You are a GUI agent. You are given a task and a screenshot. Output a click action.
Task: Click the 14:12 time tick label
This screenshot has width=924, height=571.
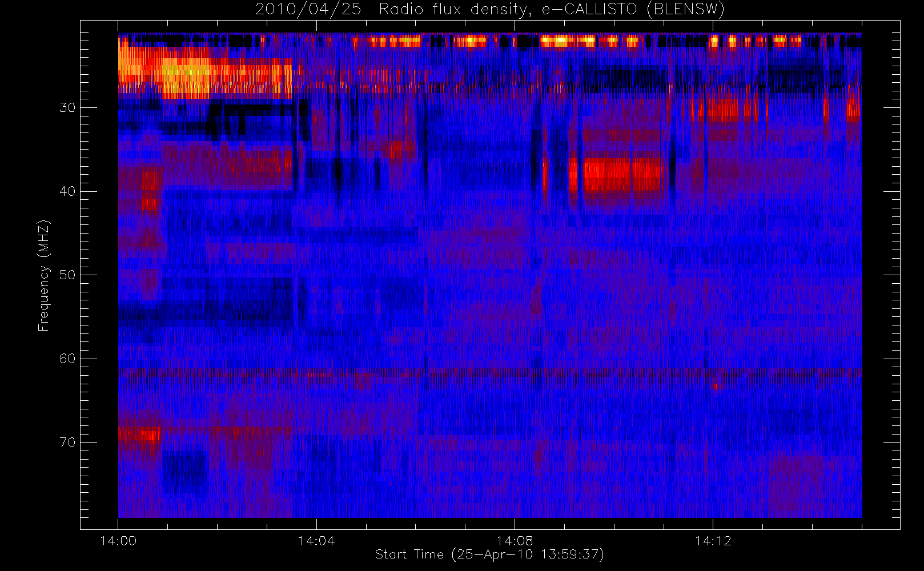[x=713, y=541]
